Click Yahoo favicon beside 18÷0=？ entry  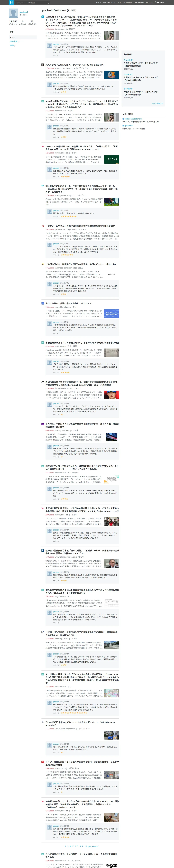click(43, 147)
